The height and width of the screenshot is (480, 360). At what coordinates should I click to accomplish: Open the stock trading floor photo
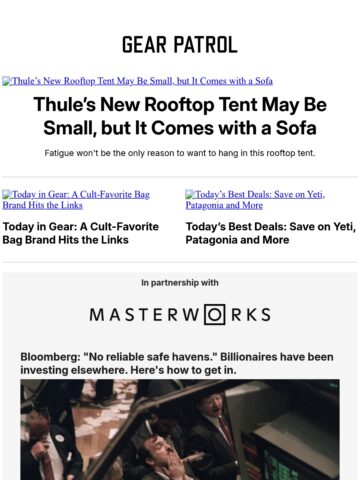click(180, 430)
